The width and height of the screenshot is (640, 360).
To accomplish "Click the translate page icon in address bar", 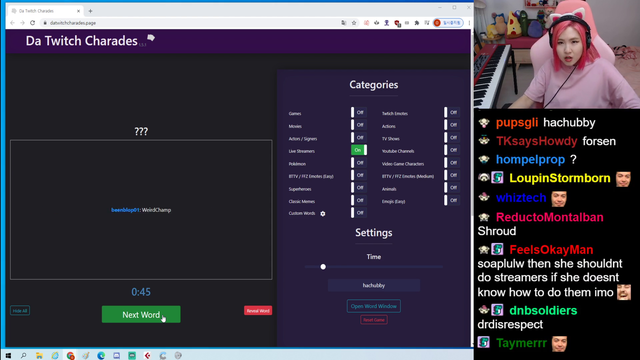I will (x=344, y=23).
